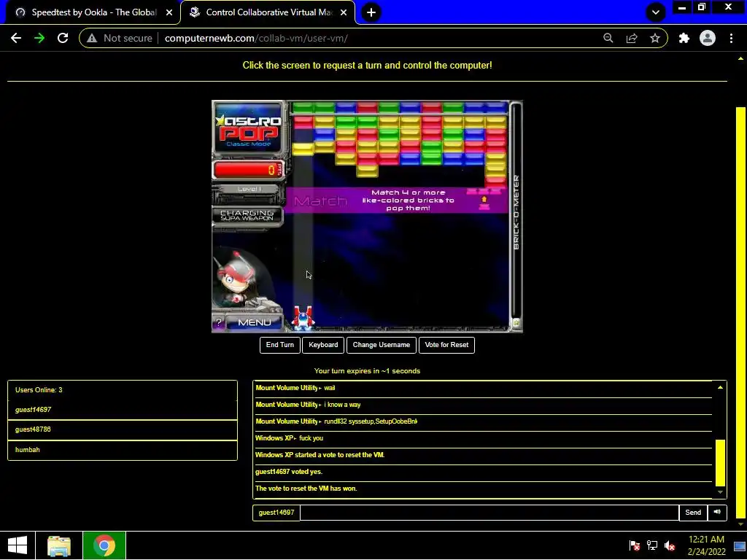
Task: Click the pilot character portrait
Action: (x=237, y=280)
